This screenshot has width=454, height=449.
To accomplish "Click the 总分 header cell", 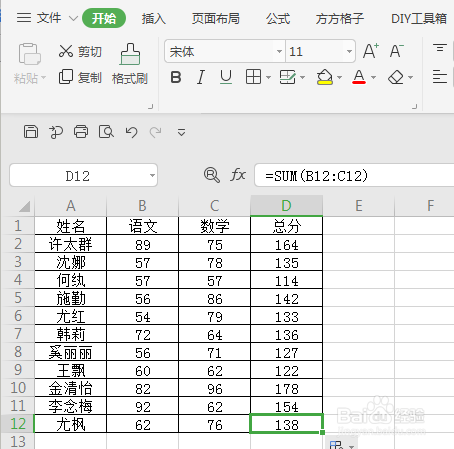I will click(286, 226).
